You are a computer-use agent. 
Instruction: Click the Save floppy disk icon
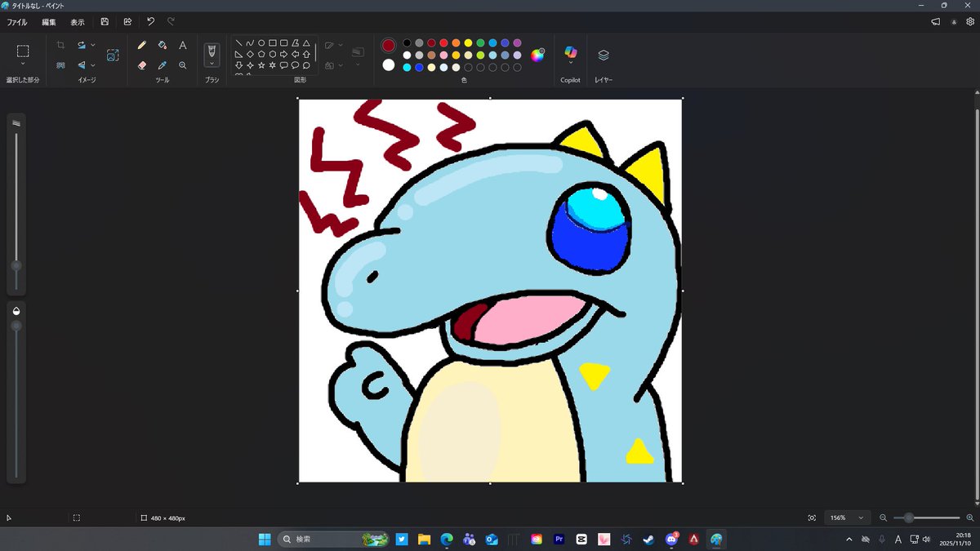[x=105, y=22]
